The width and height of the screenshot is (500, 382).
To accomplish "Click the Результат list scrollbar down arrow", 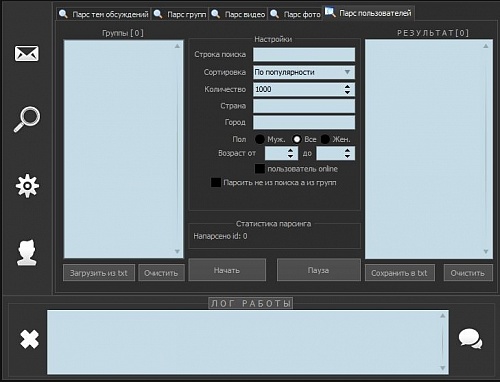I will (x=486, y=251).
